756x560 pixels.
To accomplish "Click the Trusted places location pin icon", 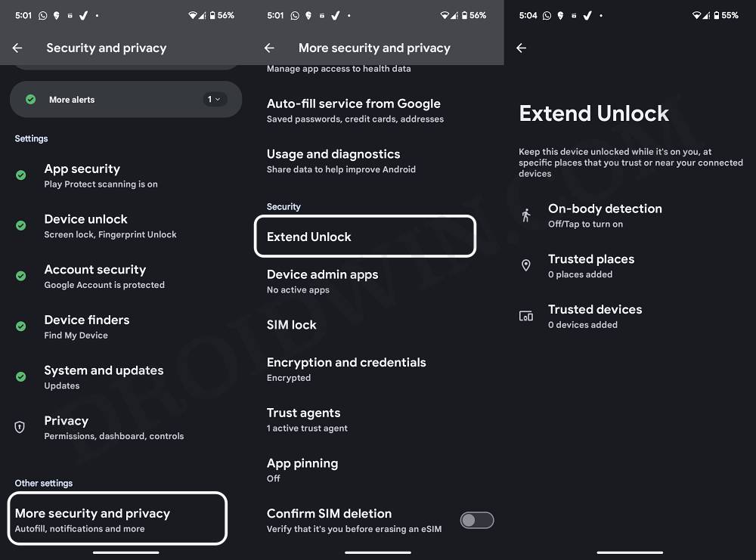I will tap(525, 265).
